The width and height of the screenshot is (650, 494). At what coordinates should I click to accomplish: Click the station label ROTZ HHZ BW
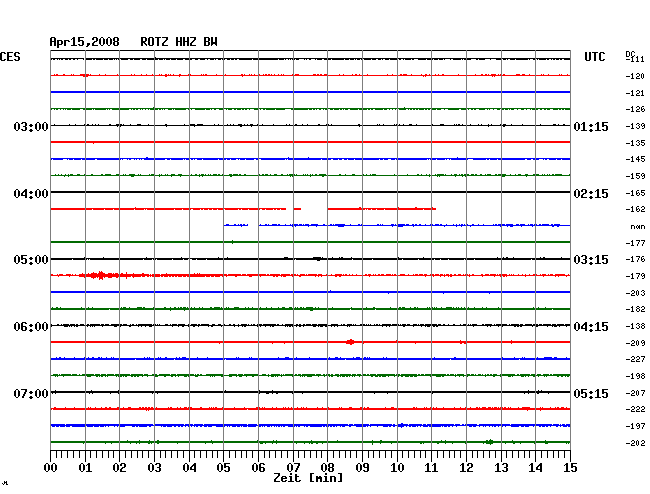click(x=179, y=42)
